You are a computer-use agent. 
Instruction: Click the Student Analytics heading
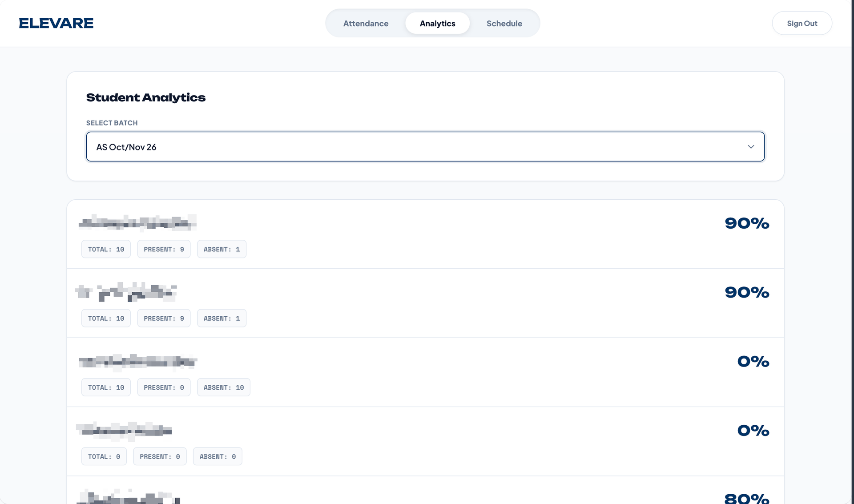click(x=146, y=97)
